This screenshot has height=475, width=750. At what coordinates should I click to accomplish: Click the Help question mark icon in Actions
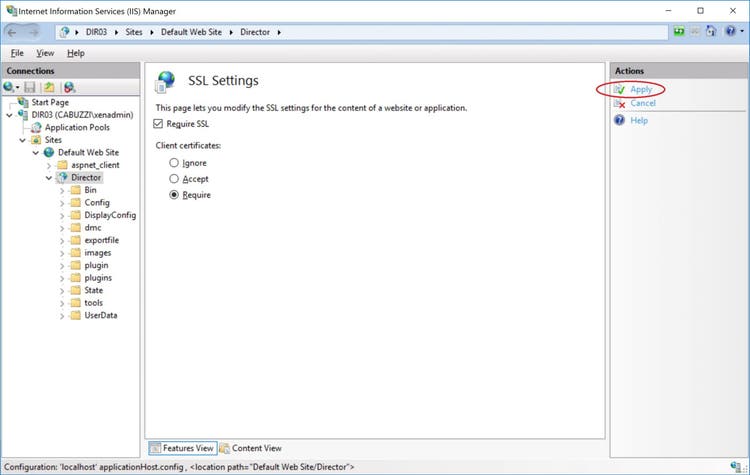pyautogui.click(x=620, y=120)
